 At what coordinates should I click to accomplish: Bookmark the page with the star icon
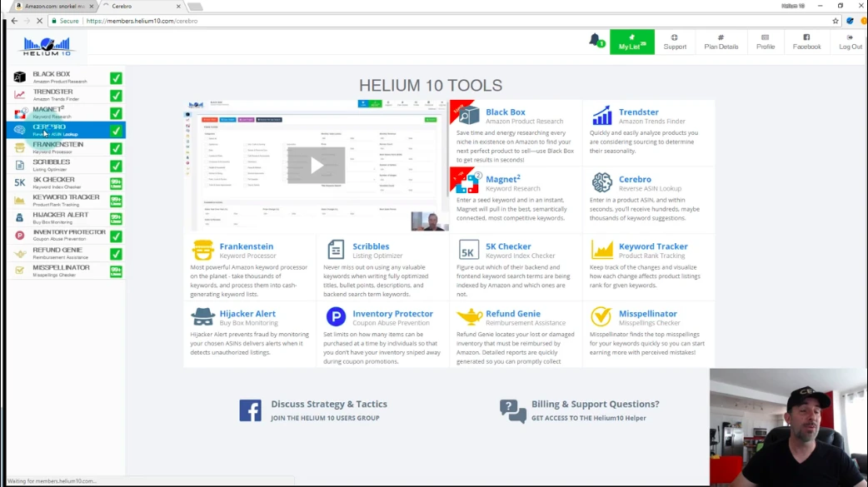click(836, 21)
